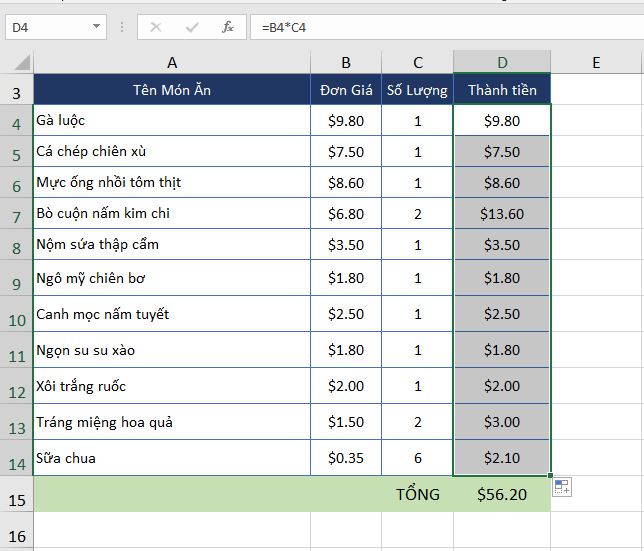Click the 'Tên Món Ăn' header cell

(172, 90)
